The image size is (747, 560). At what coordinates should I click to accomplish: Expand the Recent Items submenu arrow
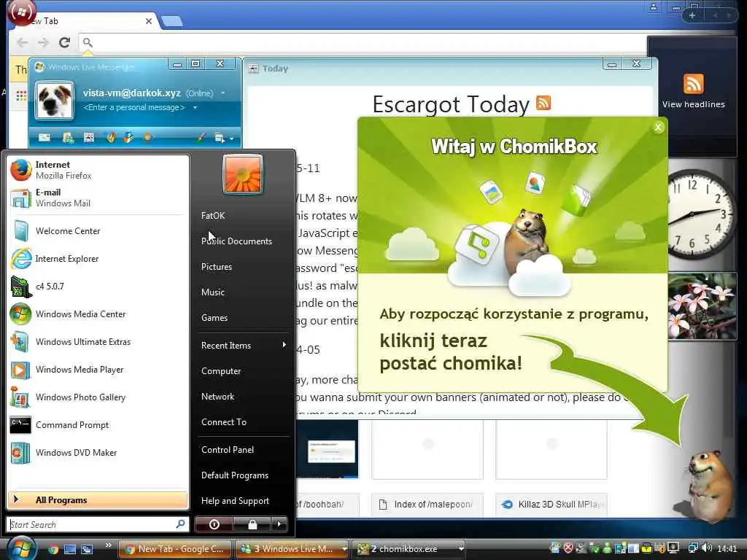click(284, 345)
